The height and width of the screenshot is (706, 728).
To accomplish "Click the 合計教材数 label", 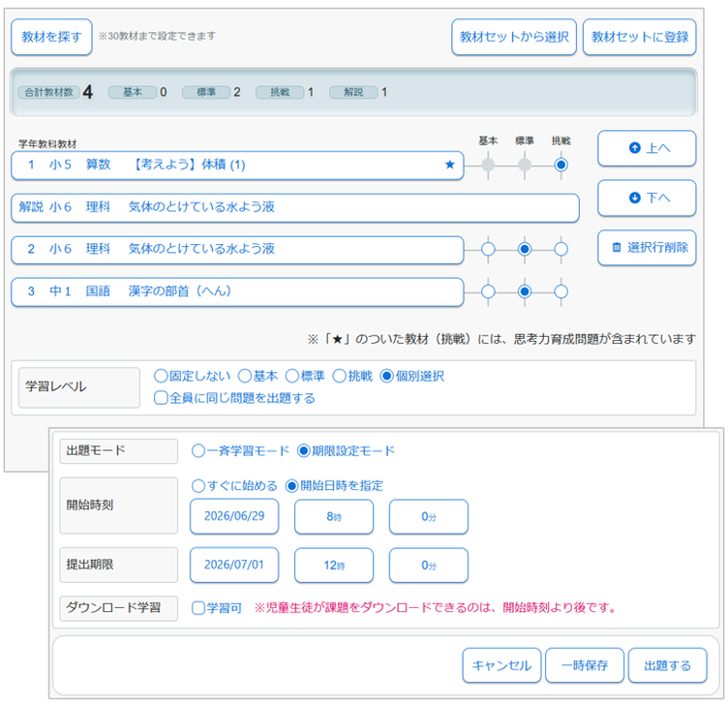I will [x=48, y=92].
